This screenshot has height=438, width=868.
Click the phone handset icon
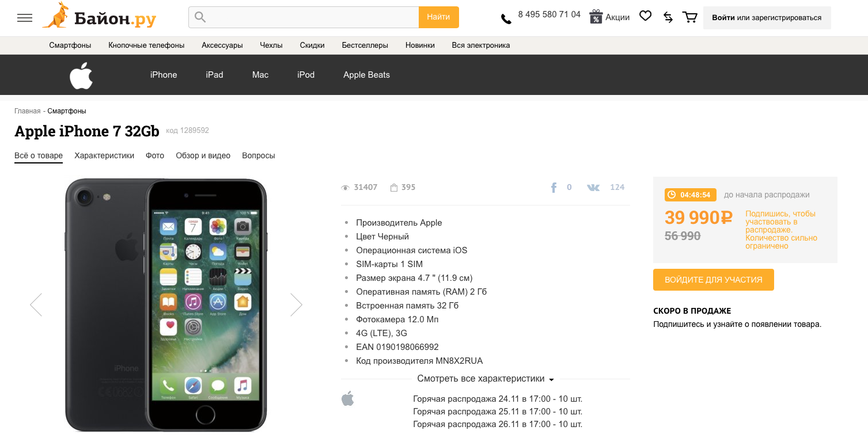506,19
